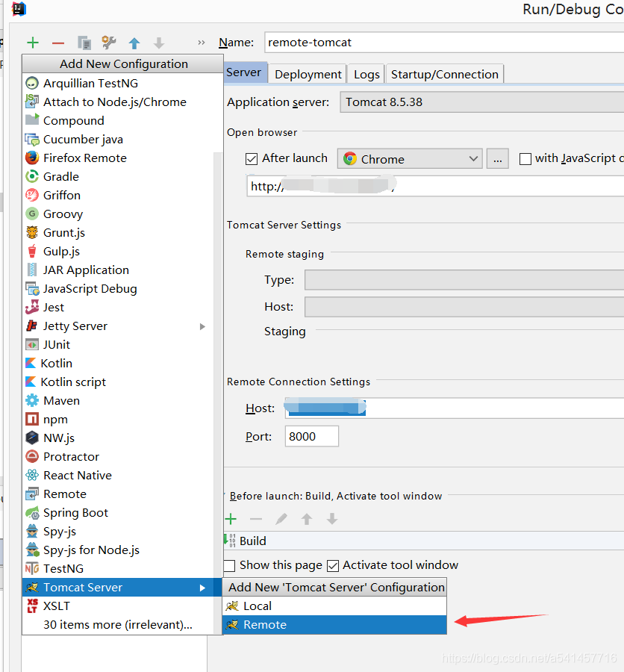Viewport: 624px width, 672px height.
Task: Toggle the After launch checkbox
Action: pyautogui.click(x=251, y=159)
